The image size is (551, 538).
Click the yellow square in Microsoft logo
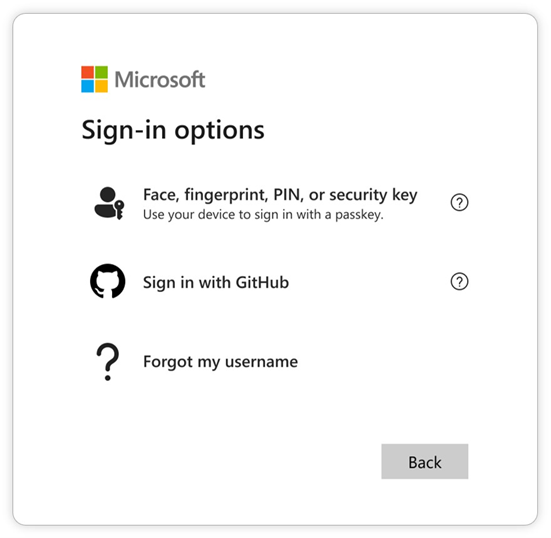(102, 86)
